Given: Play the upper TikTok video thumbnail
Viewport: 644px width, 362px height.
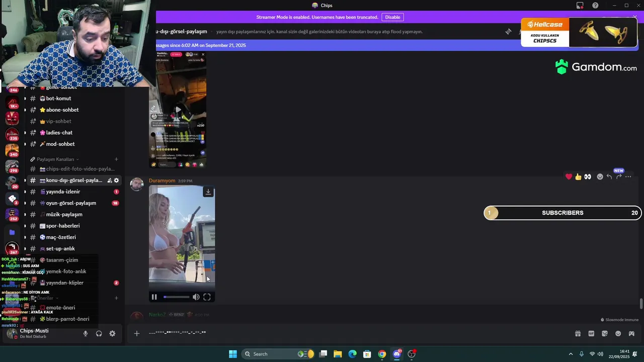Looking at the screenshot, I should point(178,110).
